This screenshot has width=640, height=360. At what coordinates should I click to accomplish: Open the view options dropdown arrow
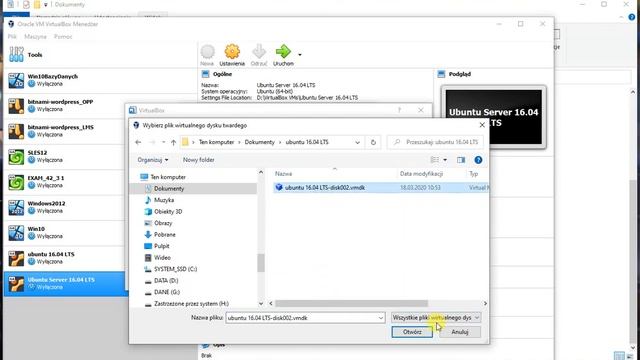click(445, 160)
